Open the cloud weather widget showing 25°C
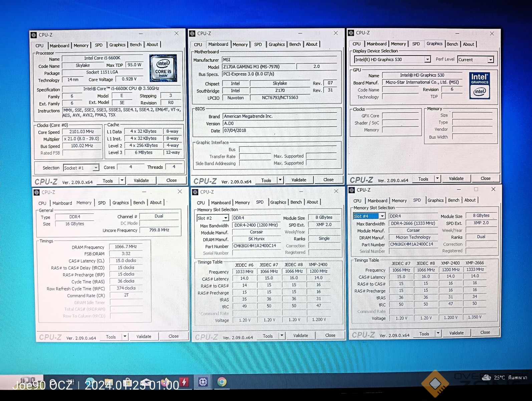This screenshot has width=532, height=401. (x=505, y=378)
